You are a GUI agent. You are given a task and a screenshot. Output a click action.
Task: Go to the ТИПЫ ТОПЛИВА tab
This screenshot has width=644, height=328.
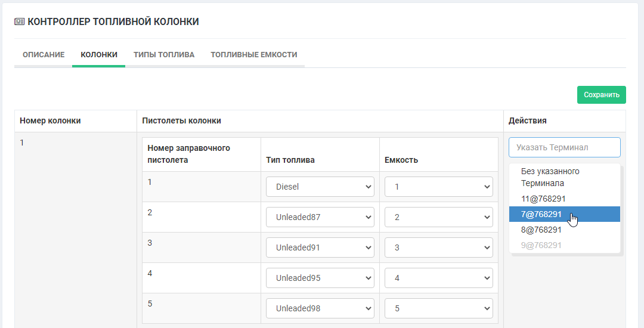pos(164,55)
